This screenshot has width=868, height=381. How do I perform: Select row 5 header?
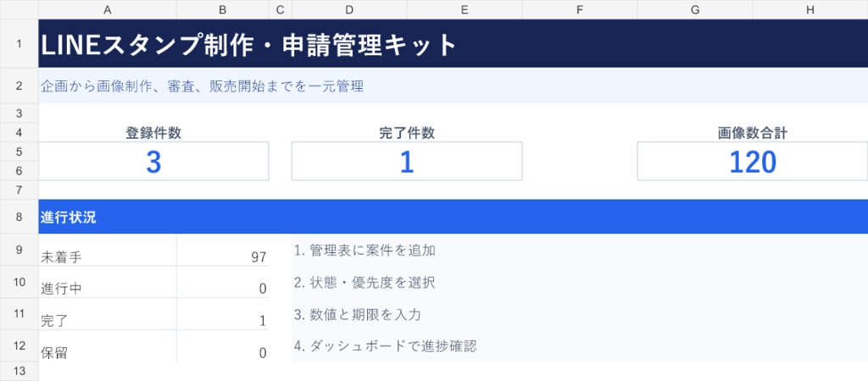pyautogui.click(x=19, y=152)
